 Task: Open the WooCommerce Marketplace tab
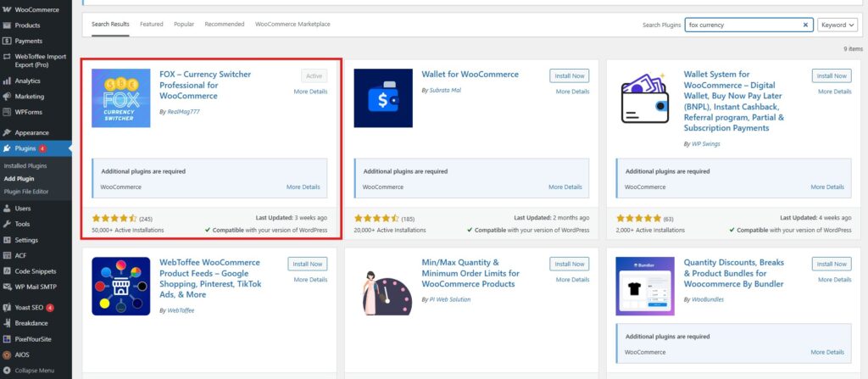click(x=292, y=24)
